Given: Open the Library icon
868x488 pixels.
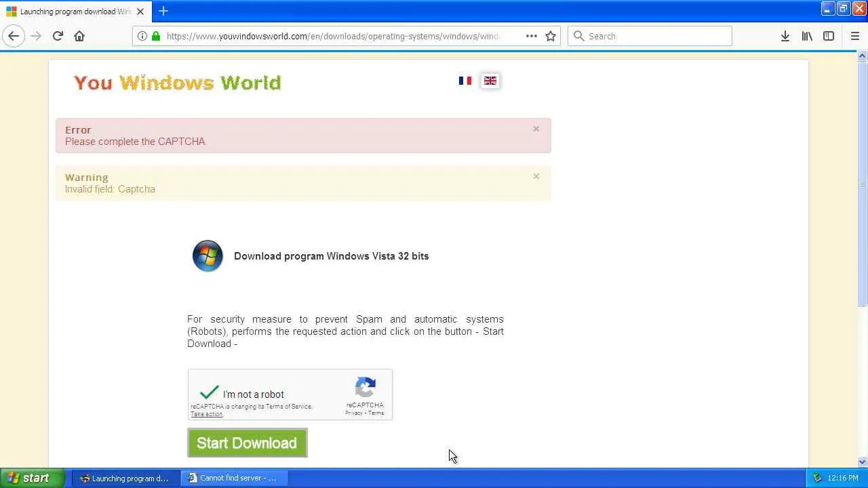Looking at the screenshot, I should coord(807,36).
